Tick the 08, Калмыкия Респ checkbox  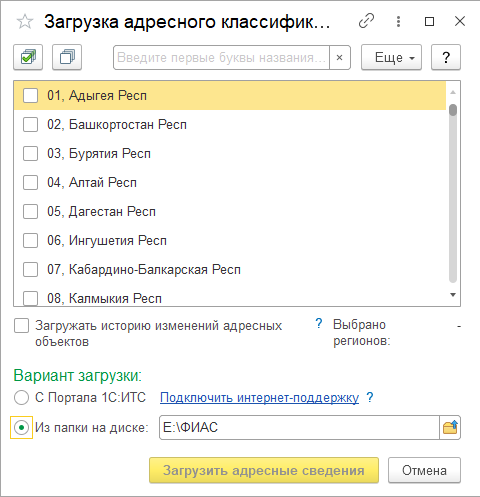[x=30, y=298]
